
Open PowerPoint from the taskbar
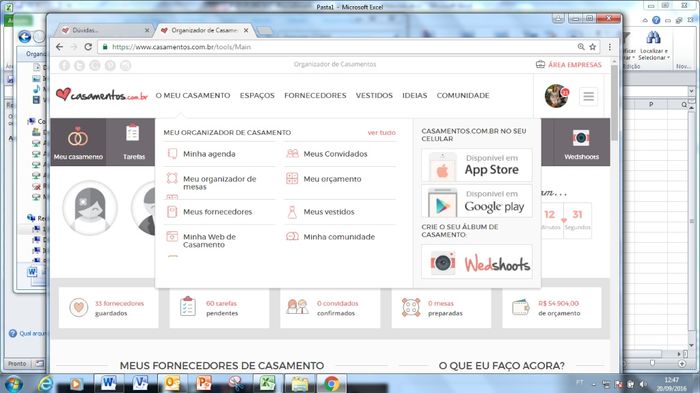pos(204,383)
